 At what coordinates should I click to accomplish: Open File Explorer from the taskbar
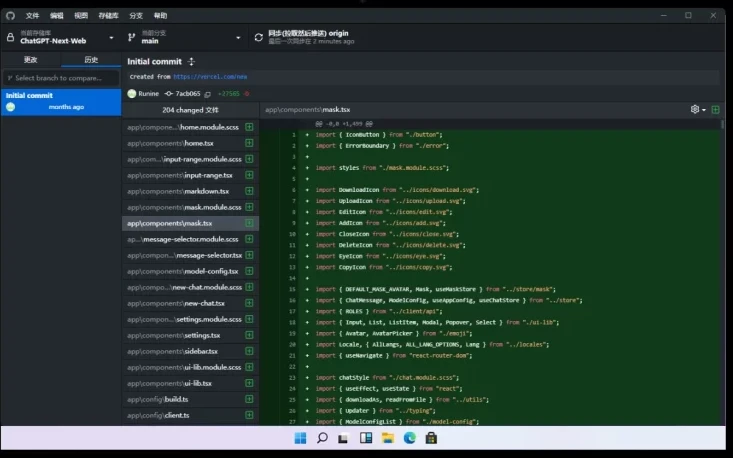388,438
